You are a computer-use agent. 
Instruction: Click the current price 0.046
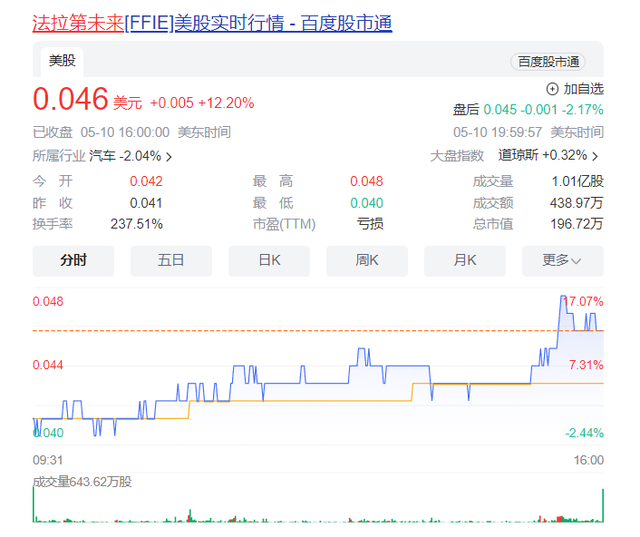click(70, 100)
